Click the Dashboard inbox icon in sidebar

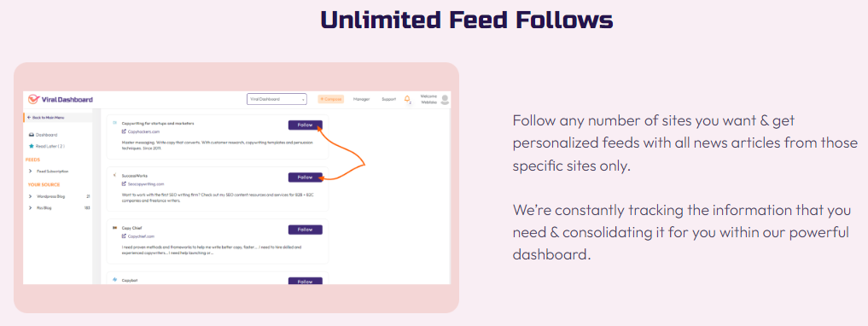(x=31, y=135)
